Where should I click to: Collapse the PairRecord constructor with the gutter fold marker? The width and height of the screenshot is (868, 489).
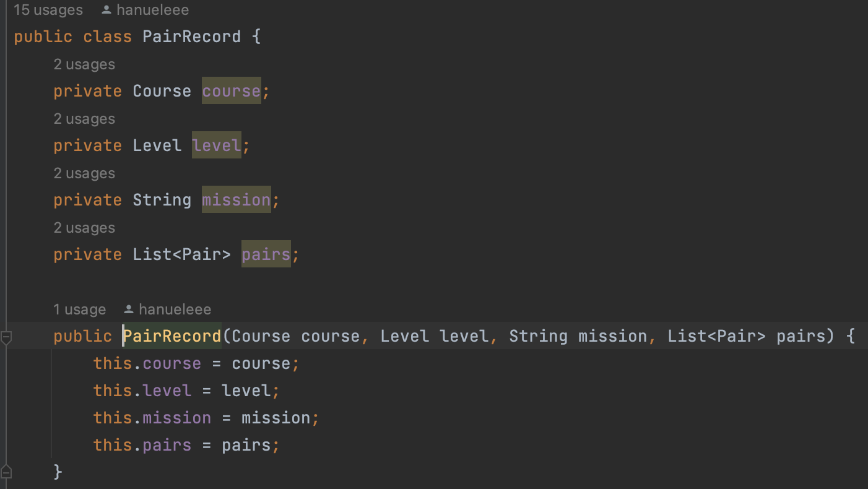tap(6, 337)
